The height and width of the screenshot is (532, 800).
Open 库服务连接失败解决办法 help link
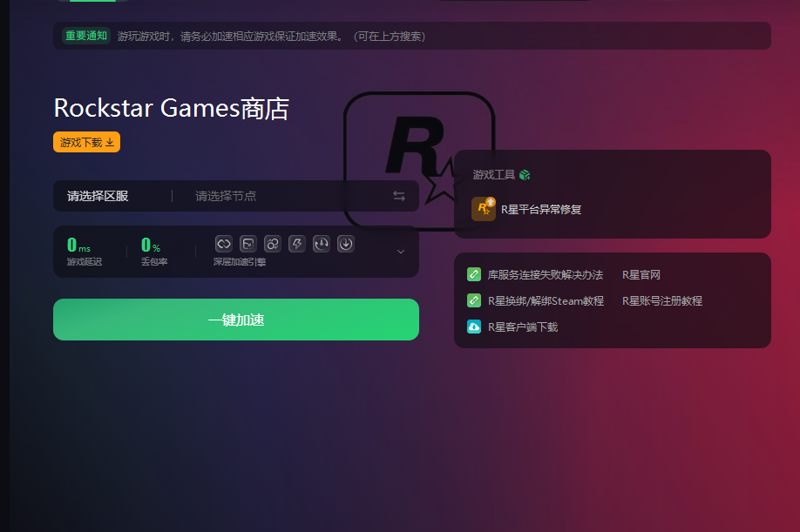pos(546,275)
